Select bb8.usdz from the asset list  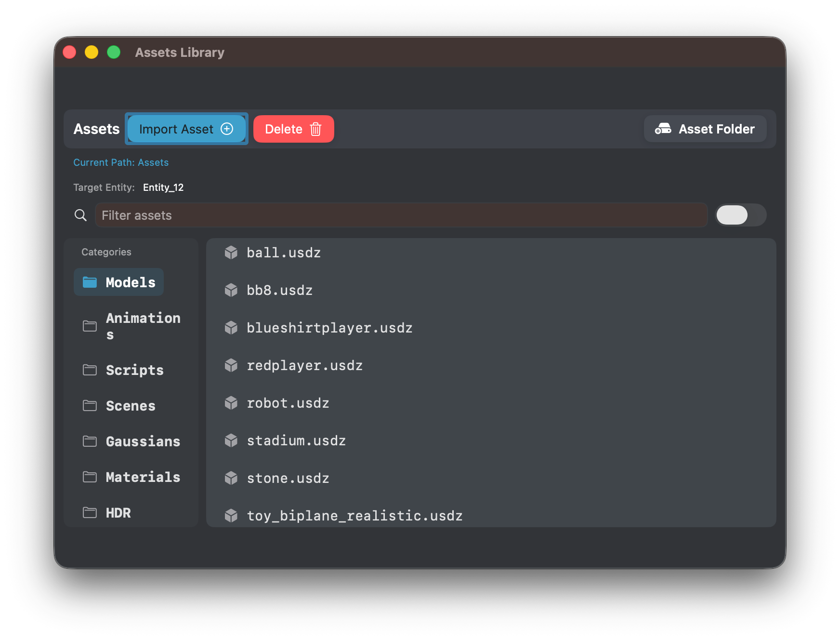(x=279, y=290)
